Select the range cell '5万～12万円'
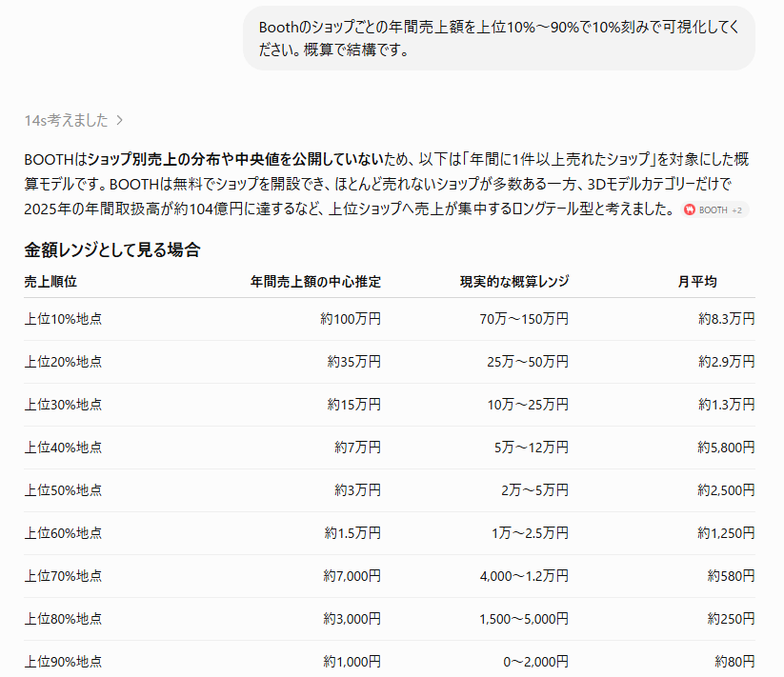Screen dimensions: 784x677 coord(531,448)
